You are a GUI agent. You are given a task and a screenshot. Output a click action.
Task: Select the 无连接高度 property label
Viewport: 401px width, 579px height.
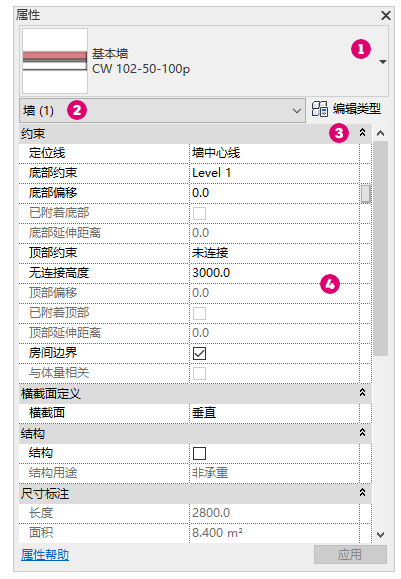(59, 273)
